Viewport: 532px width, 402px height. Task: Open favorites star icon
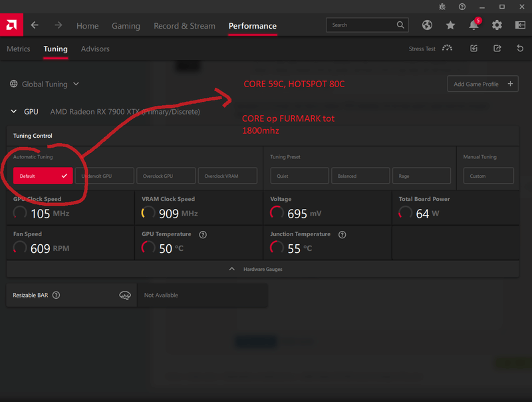[450, 25]
